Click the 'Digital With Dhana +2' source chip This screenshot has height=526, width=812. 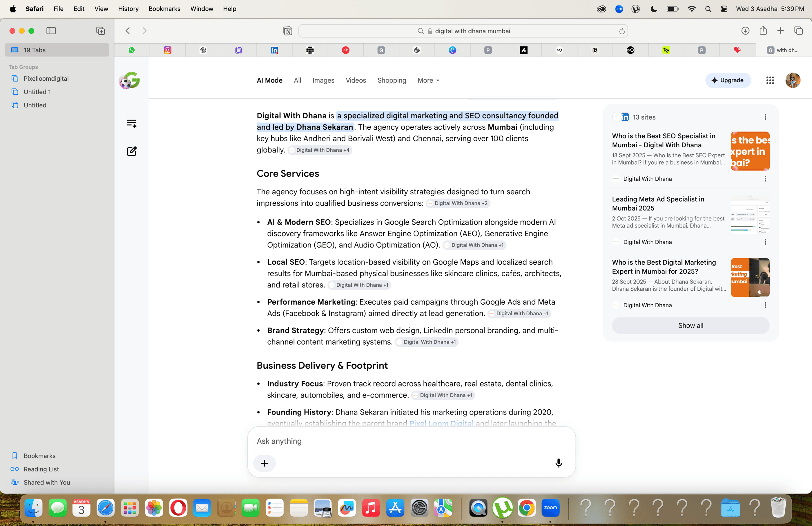pyautogui.click(x=458, y=203)
